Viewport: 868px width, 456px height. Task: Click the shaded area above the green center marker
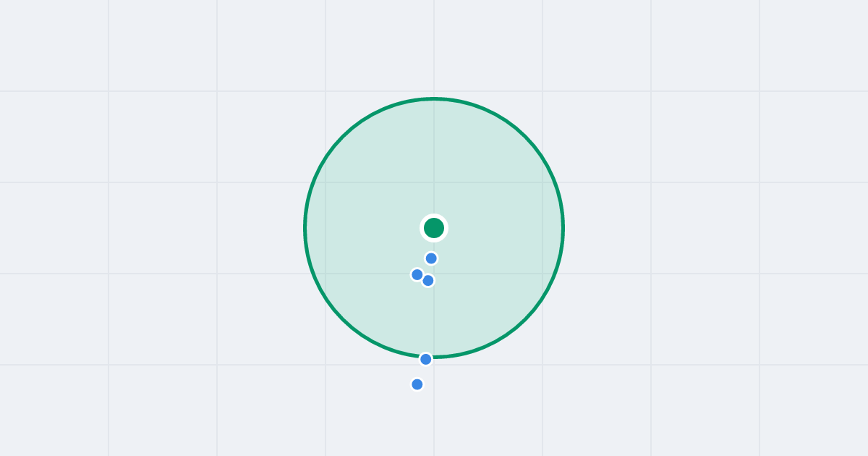[x=434, y=159]
